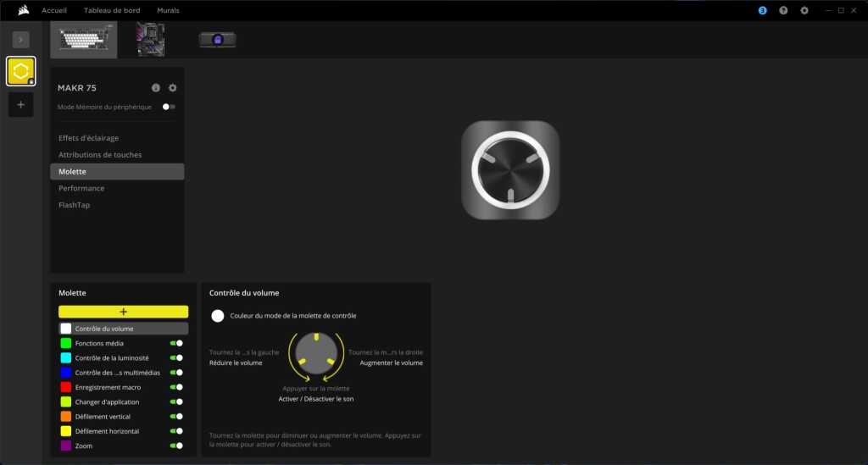Open Effets d'éclairage section
Screen dimensions: 868x465
[89, 138]
